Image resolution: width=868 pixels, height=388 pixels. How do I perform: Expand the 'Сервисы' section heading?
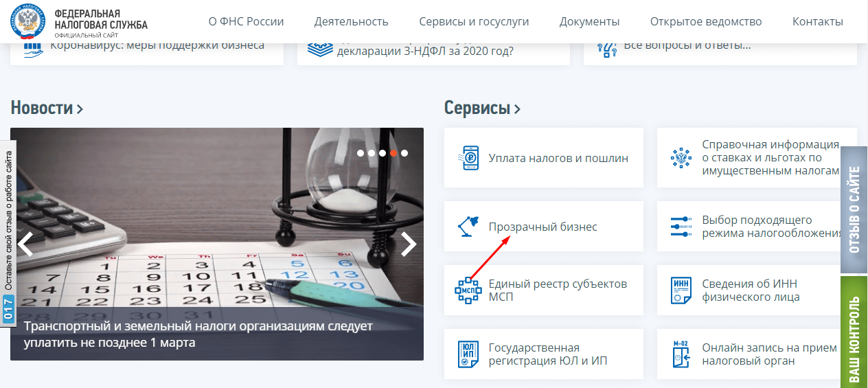point(482,108)
